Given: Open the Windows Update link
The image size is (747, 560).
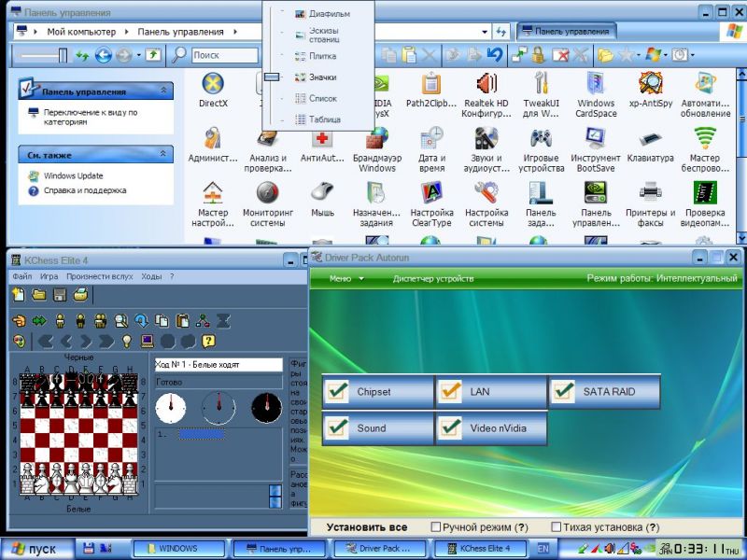Looking at the screenshot, I should 73,175.
